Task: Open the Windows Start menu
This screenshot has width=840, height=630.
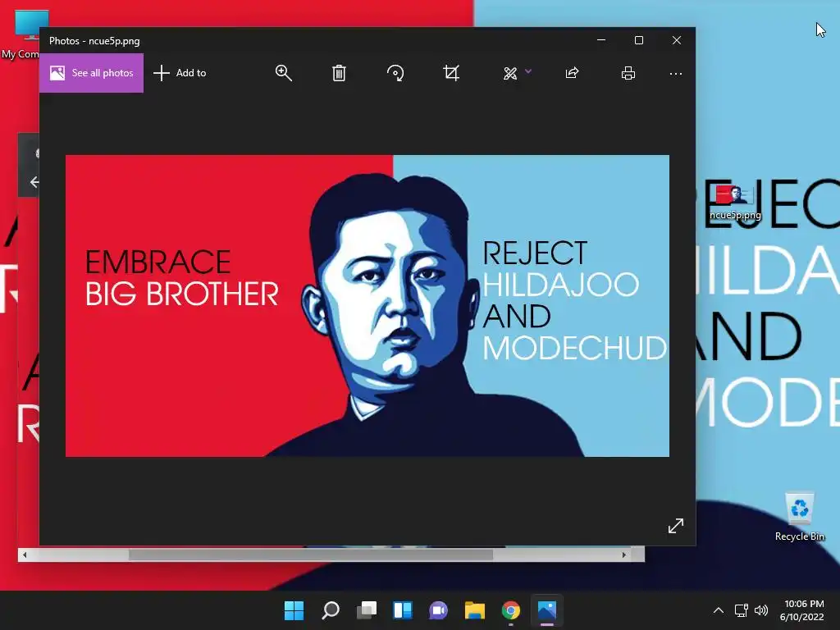Action: point(294,610)
